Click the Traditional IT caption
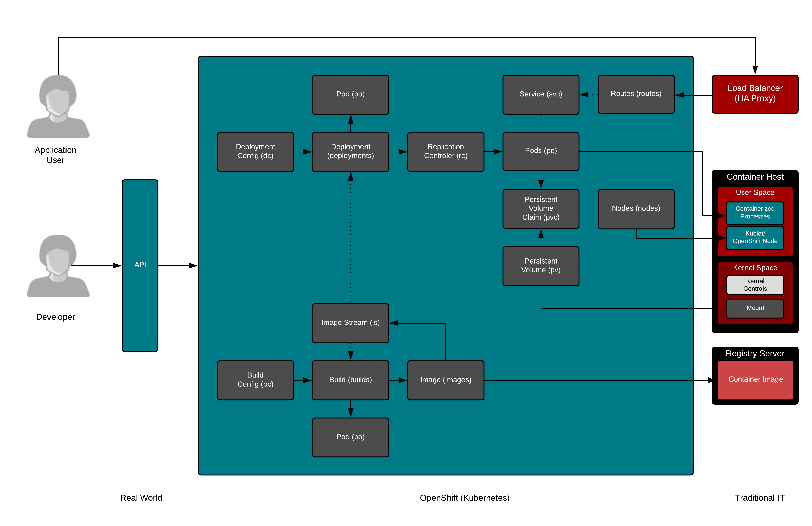812x526 pixels. (x=760, y=498)
